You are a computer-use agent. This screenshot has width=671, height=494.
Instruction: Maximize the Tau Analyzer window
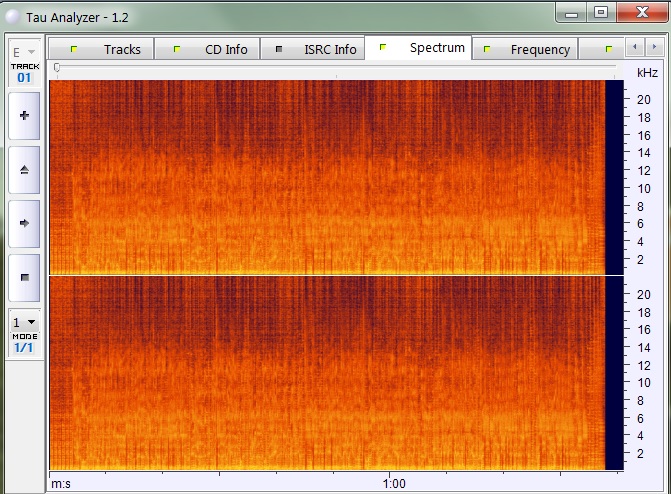click(601, 12)
